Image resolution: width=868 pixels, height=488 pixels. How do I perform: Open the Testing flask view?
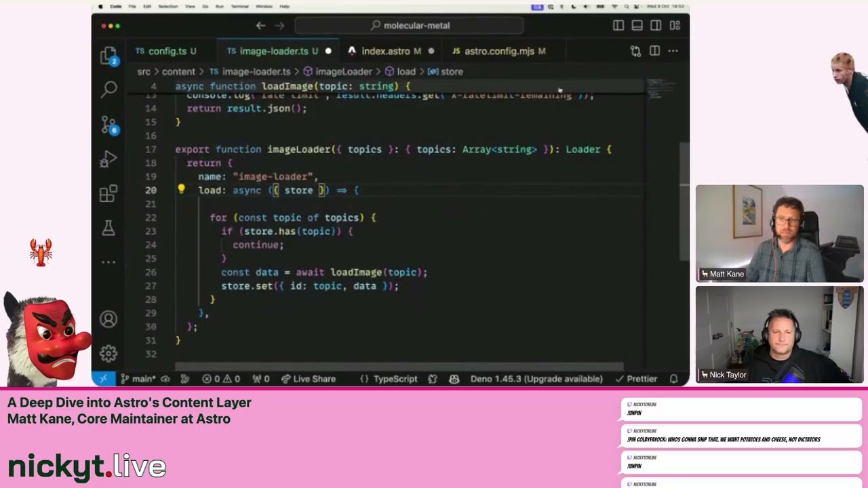(x=108, y=228)
